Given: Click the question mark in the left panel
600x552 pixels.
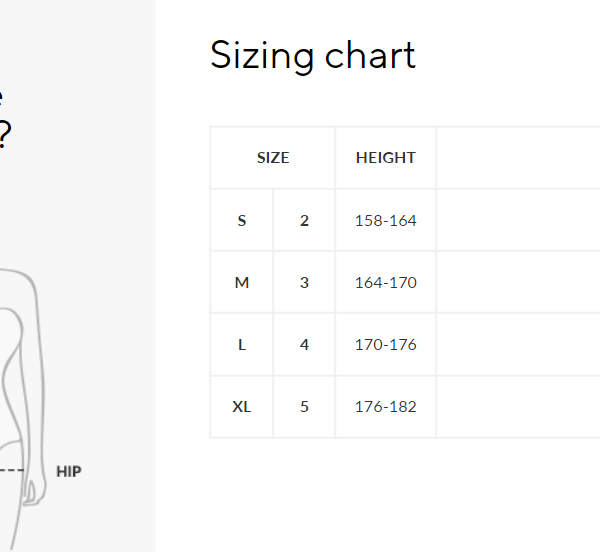Looking at the screenshot, I should click(x=4, y=135).
